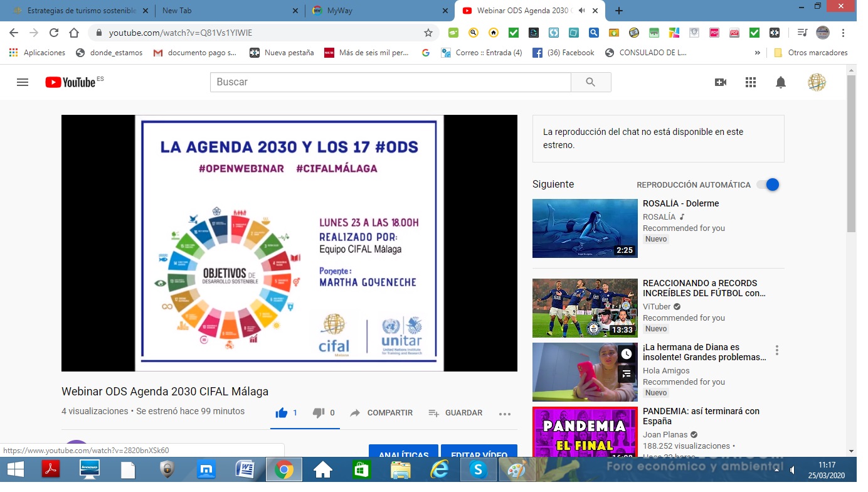Click the EDITAR VÍDEO button
Viewport: 868px width, 492px height.
pyautogui.click(x=479, y=452)
